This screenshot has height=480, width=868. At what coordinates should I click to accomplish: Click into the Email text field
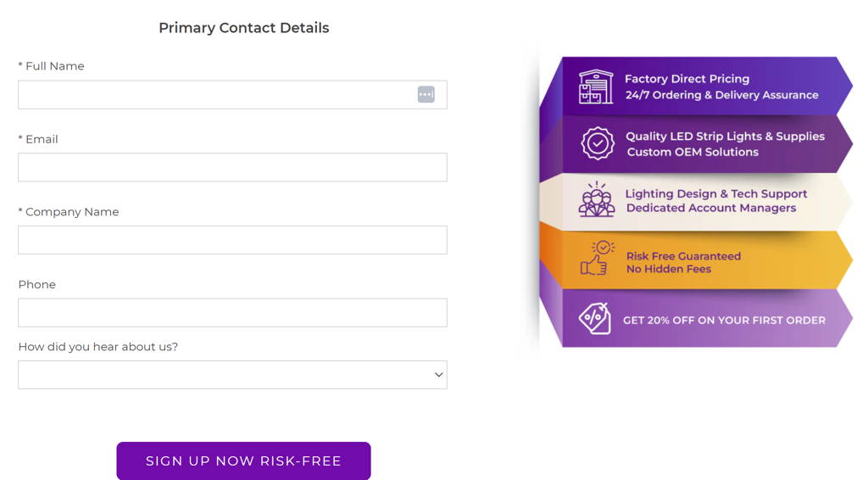232,167
